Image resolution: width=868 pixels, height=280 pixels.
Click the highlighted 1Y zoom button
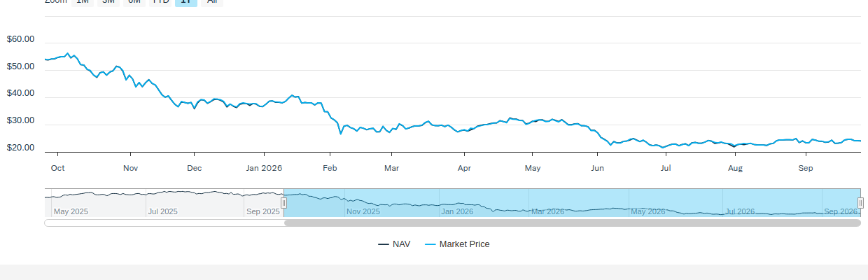tap(185, 2)
